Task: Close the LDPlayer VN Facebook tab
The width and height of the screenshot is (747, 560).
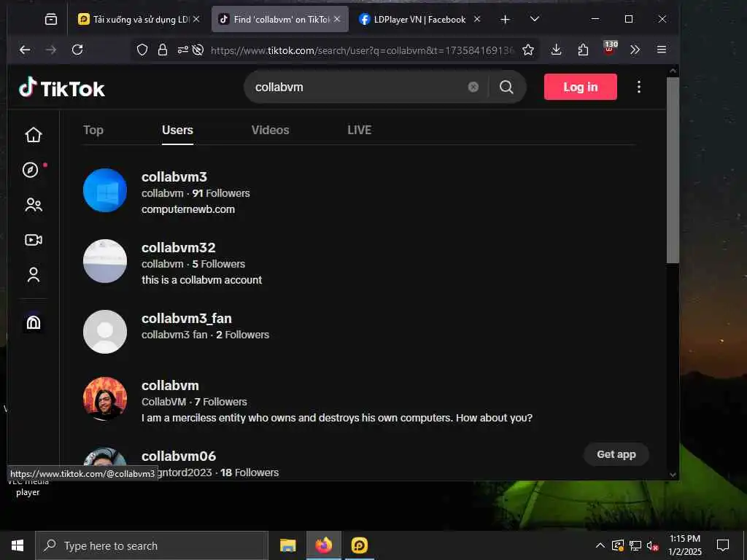Action: (477, 19)
